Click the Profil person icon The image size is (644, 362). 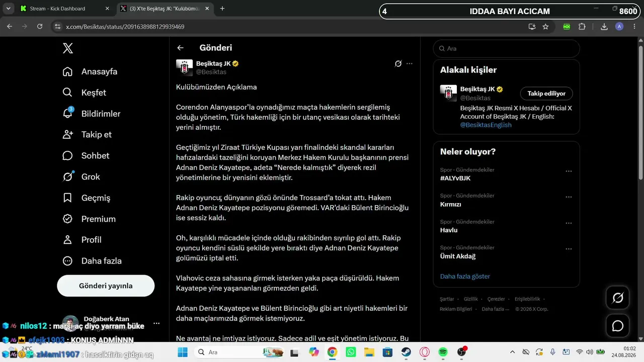[67, 240]
